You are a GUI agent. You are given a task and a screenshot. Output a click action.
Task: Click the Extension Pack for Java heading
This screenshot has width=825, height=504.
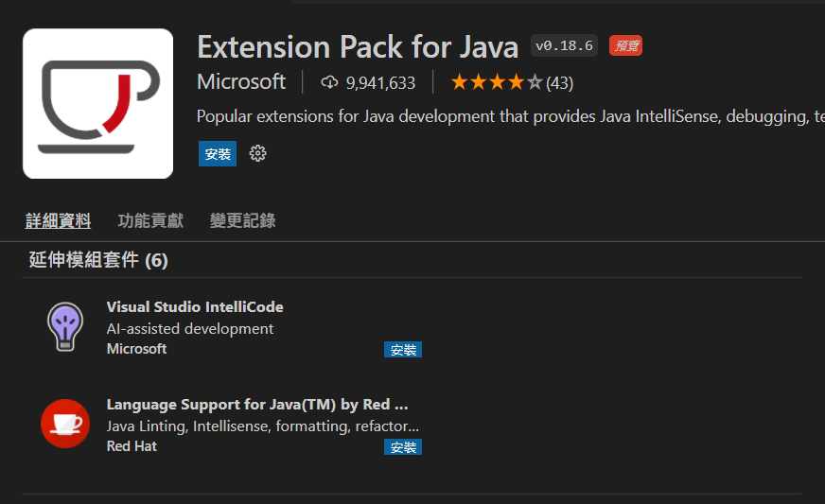point(358,46)
